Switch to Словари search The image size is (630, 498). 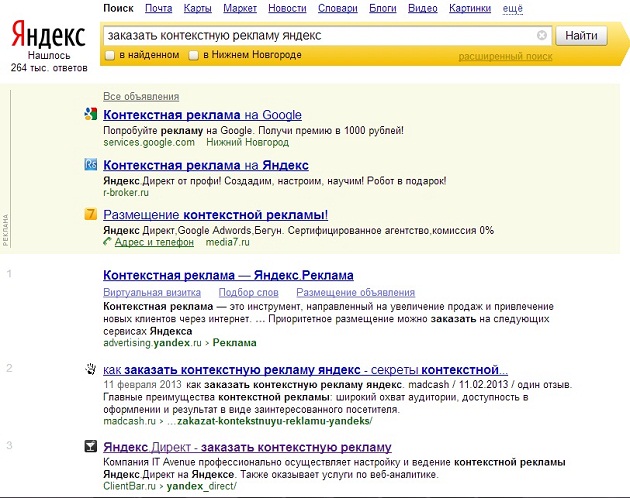pos(338,8)
